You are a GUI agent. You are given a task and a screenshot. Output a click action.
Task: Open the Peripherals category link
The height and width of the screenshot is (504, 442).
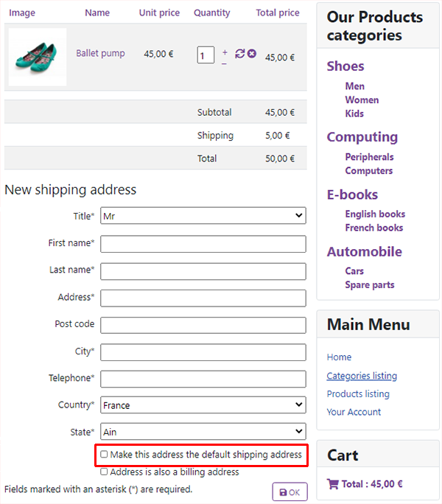[x=369, y=157]
